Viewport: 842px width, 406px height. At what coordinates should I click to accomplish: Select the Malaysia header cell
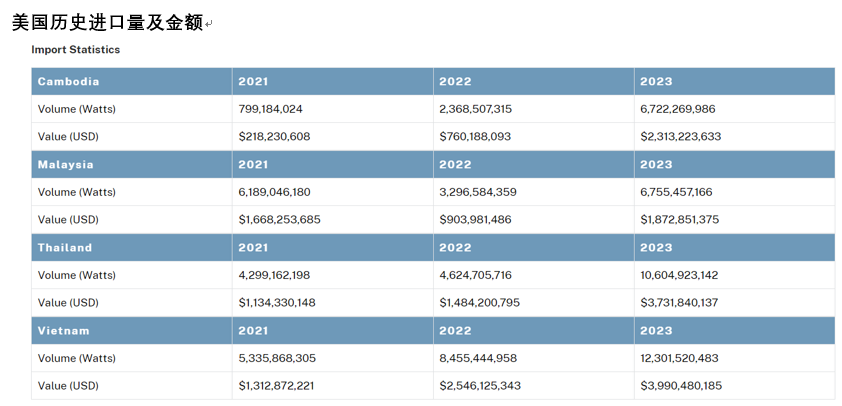65,164
